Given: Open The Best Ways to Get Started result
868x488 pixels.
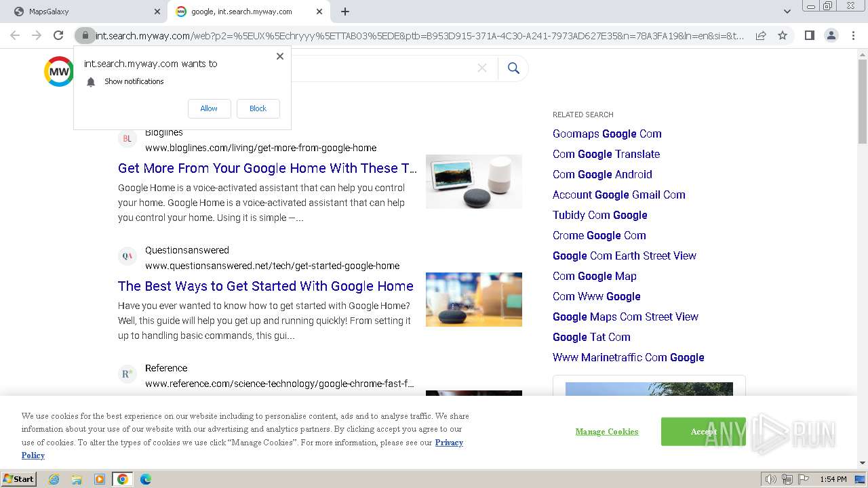Looking at the screenshot, I should click(266, 286).
